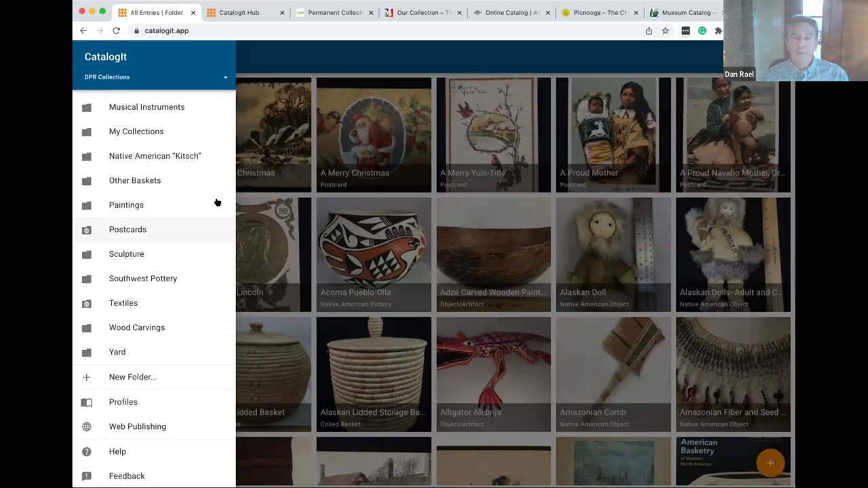Click the Postcards shared folder icon

coord(87,230)
